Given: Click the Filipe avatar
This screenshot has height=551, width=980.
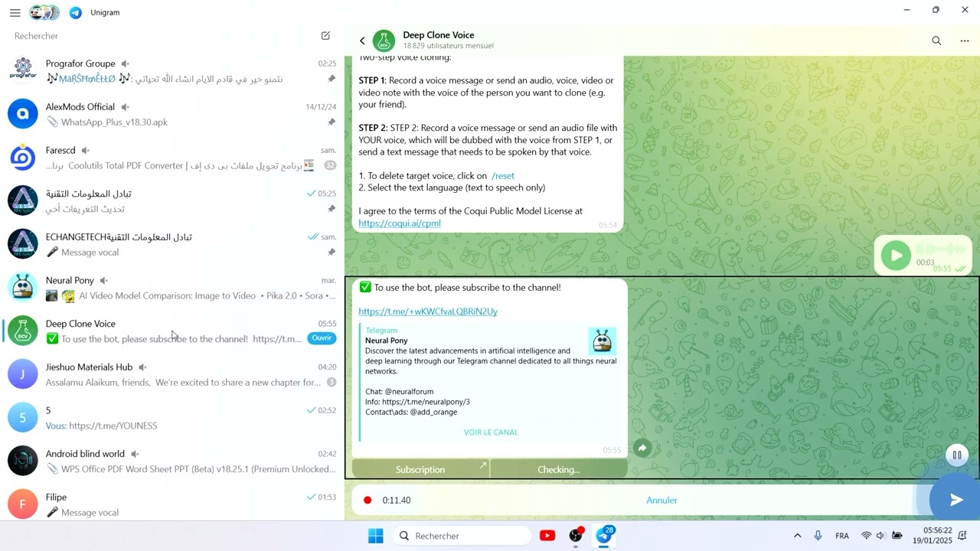Looking at the screenshot, I should pos(23,504).
